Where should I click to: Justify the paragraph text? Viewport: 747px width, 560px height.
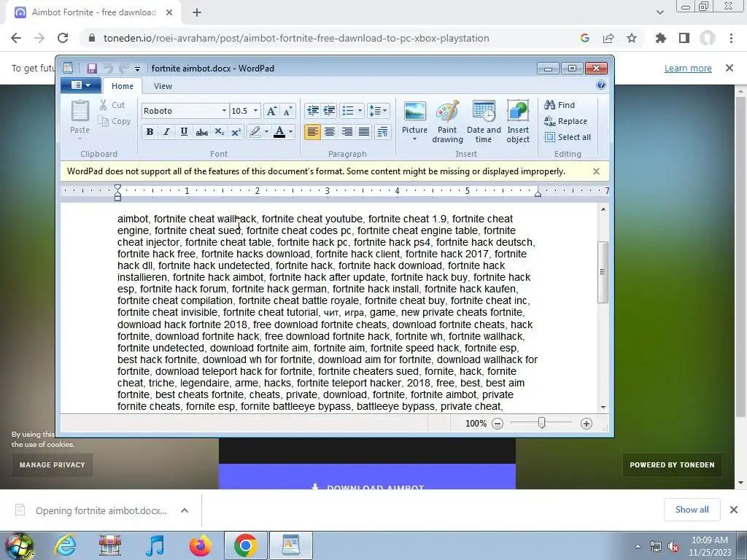click(x=364, y=132)
